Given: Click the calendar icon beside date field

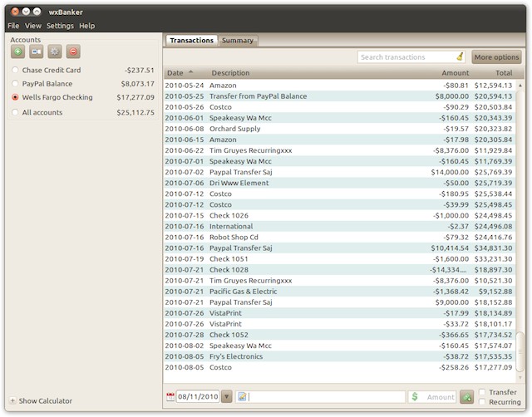Looking at the screenshot, I should point(170,397).
